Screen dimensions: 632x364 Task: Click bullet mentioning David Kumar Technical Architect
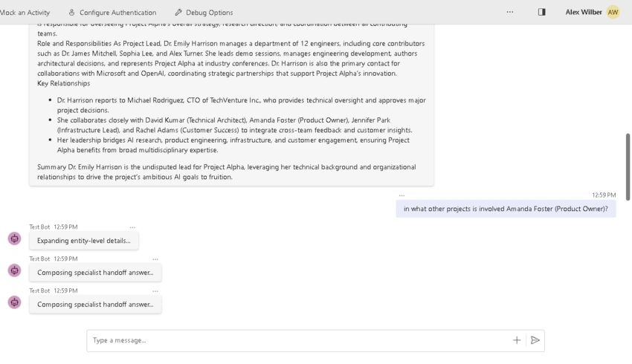[x=234, y=126]
